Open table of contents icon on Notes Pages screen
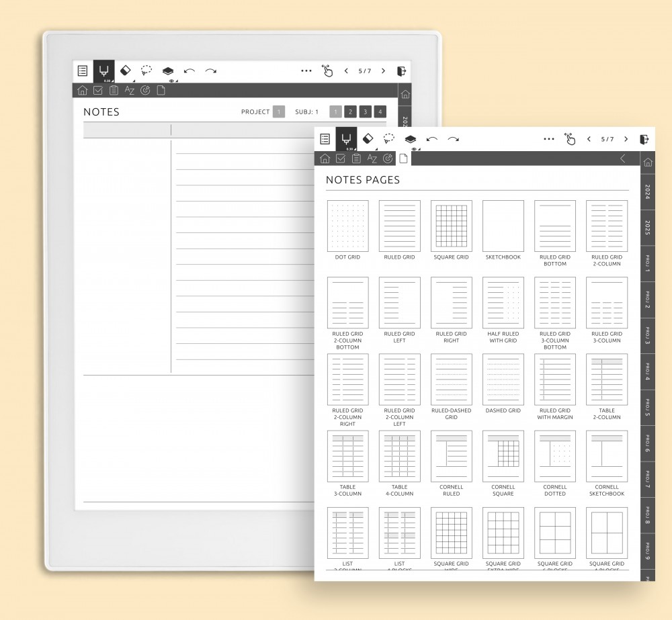Screen dimensions: 672x620 [x=325, y=139]
